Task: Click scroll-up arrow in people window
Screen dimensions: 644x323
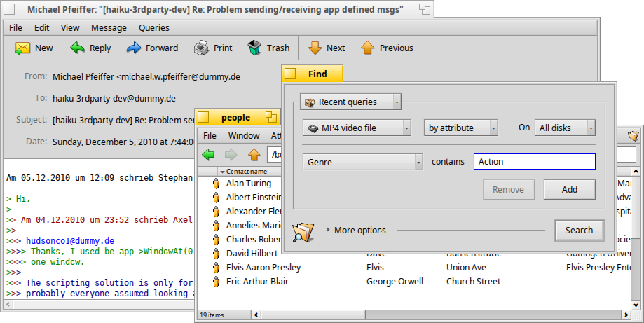Action: (x=636, y=171)
